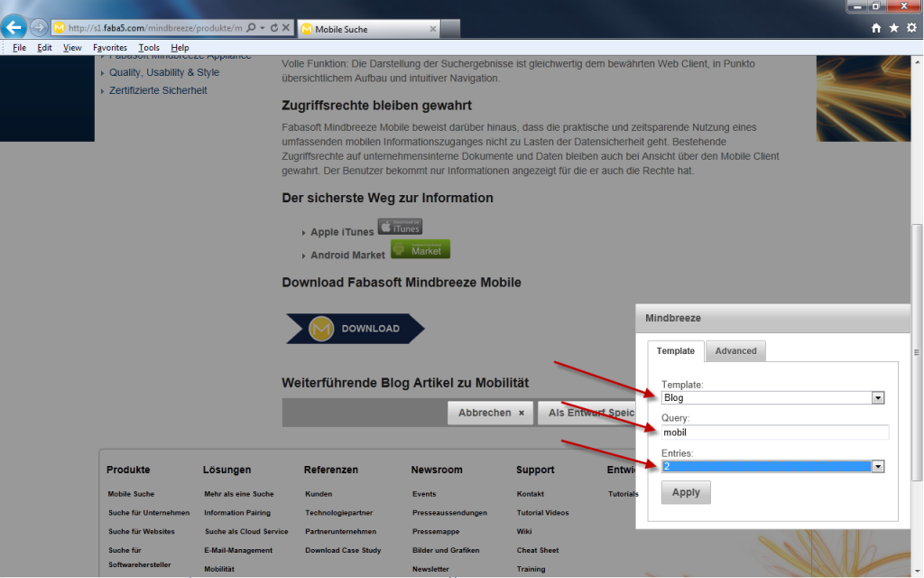The image size is (924, 578).
Task: Click the iTunes download badge
Action: pyautogui.click(x=400, y=227)
